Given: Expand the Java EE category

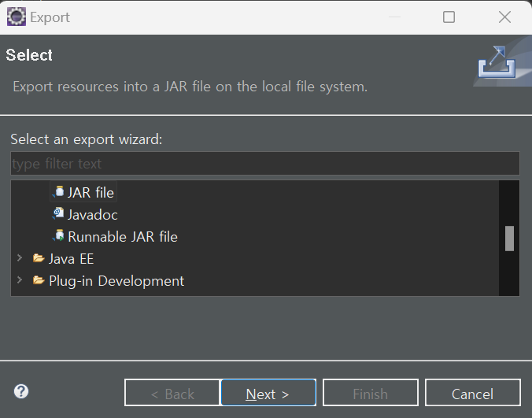Looking at the screenshot, I should 20,258.
